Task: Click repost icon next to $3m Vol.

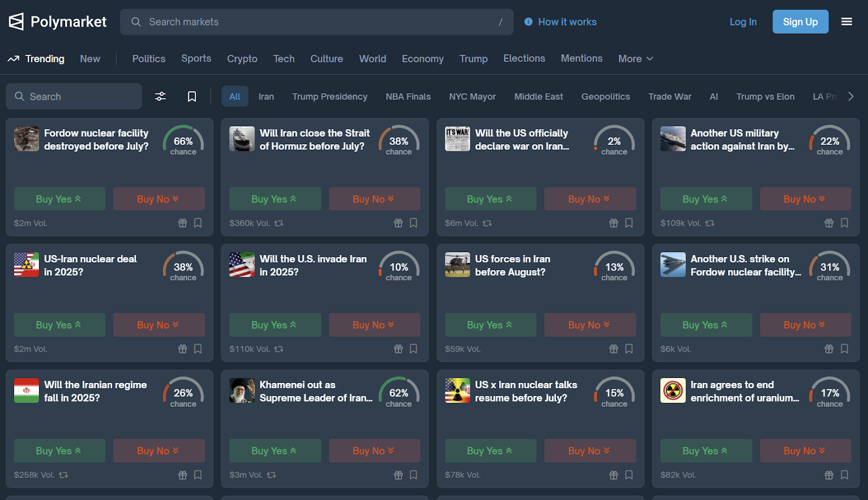Action: (x=271, y=475)
